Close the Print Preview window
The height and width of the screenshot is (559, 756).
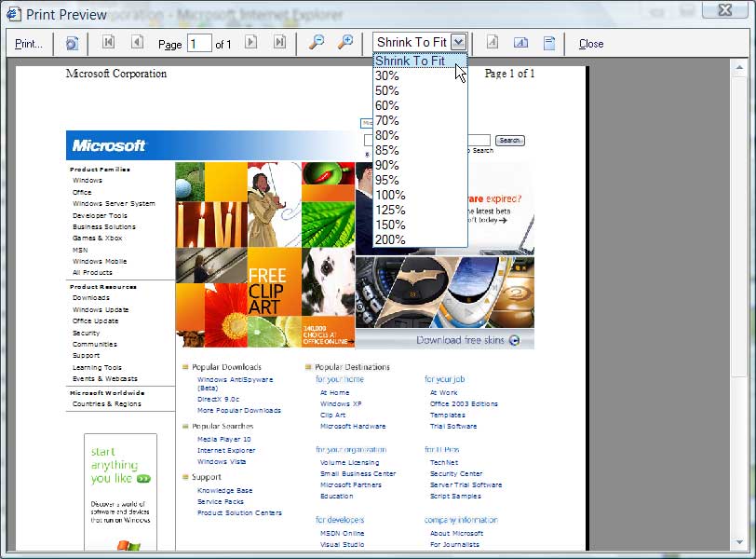pyautogui.click(x=724, y=9)
